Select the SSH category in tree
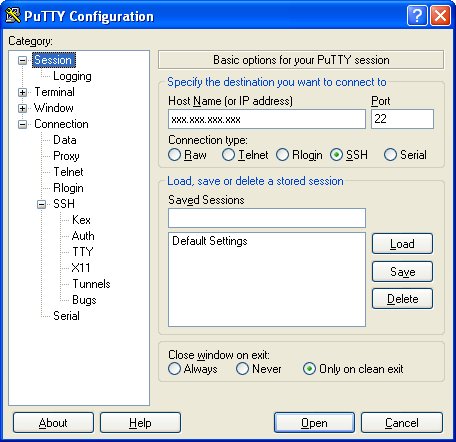 (x=64, y=204)
